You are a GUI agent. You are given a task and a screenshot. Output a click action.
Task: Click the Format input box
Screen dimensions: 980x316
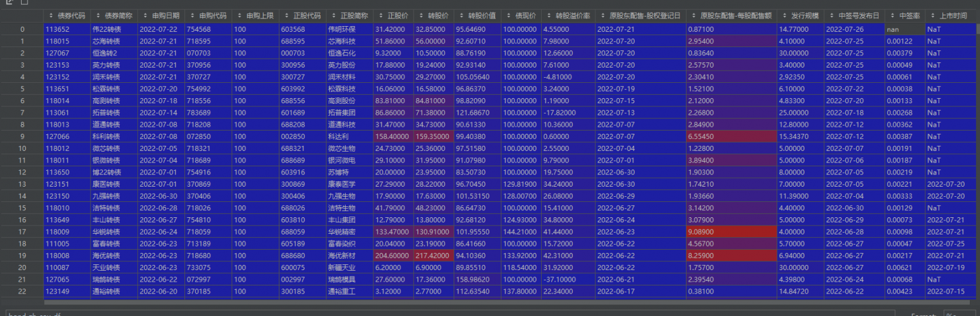point(960,313)
